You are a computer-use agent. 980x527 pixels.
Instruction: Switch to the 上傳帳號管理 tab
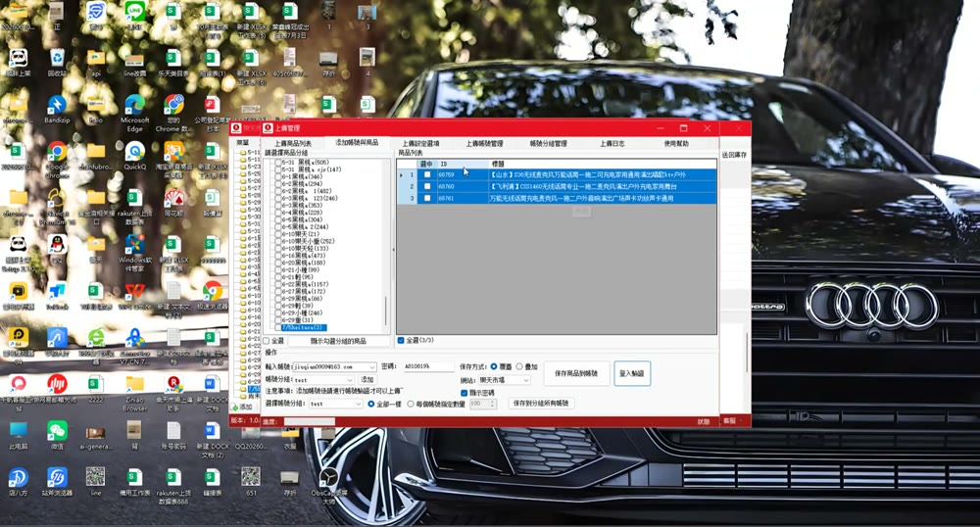[484, 144]
